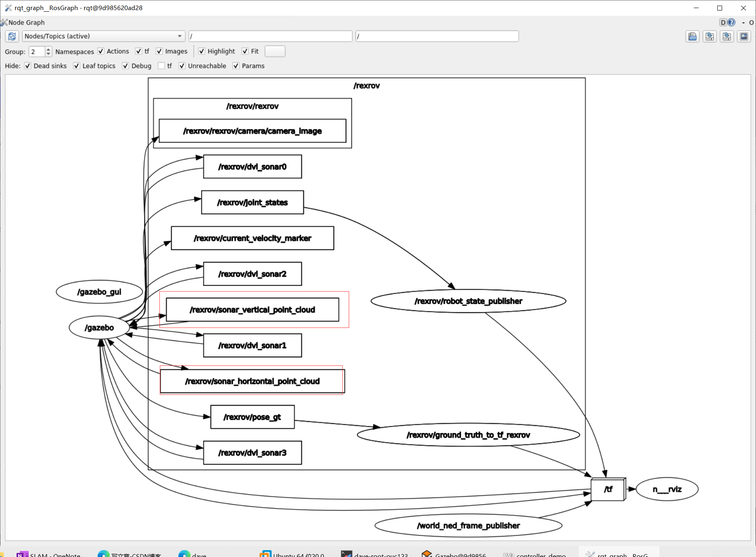Screen dimensions: 756x557
Task: Click the dash button in Node Graph header
Action: (743, 23)
